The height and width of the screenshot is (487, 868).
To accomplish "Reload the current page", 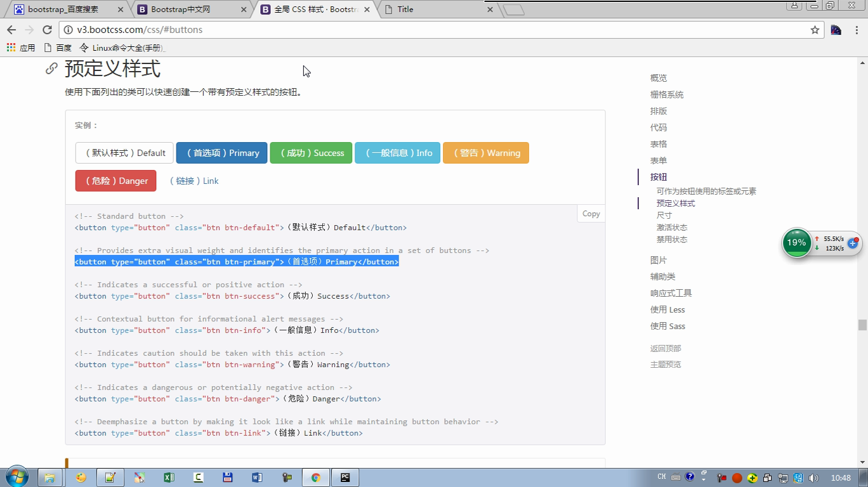I will pyautogui.click(x=47, y=30).
